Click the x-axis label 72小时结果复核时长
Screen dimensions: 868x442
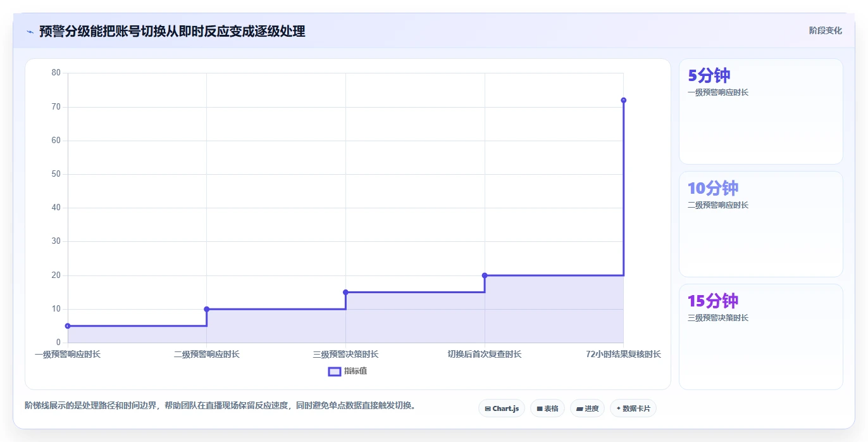pyautogui.click(x=623, y=355)
